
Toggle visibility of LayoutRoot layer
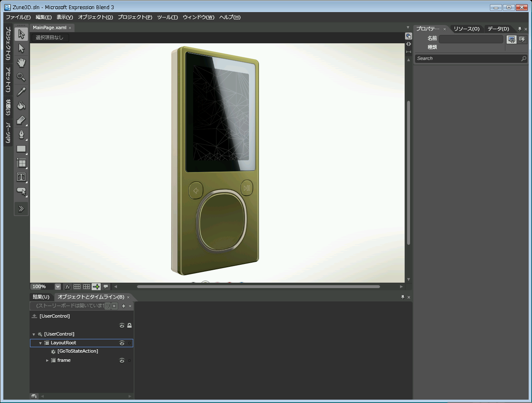pos(122,343)
